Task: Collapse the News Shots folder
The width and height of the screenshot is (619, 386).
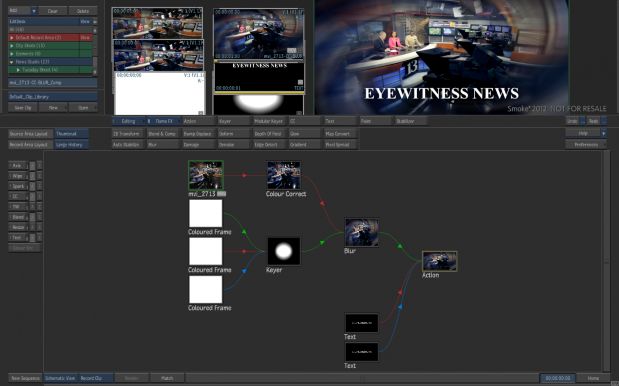Action: coord(12,62)
